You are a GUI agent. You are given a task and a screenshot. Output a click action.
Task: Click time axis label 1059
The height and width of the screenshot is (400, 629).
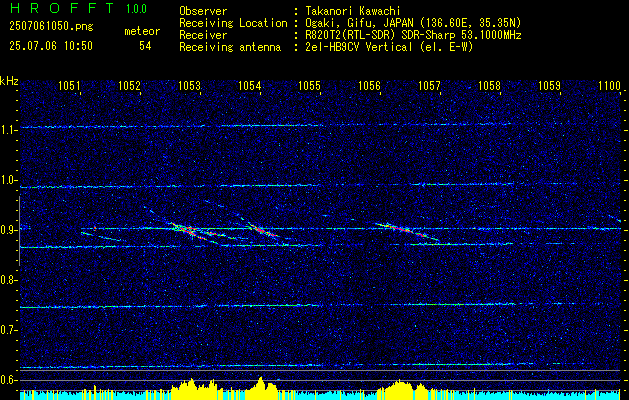(550, 85)
